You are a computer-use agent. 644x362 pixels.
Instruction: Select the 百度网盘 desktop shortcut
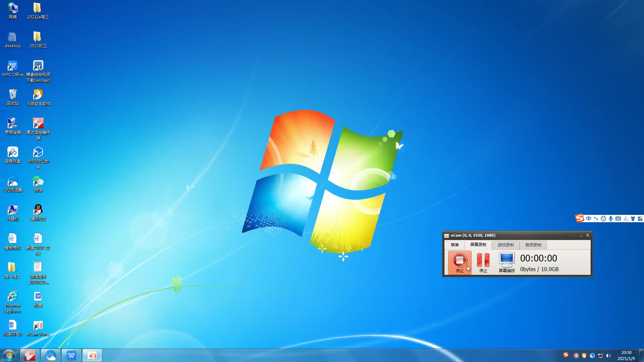pos(13,155)
